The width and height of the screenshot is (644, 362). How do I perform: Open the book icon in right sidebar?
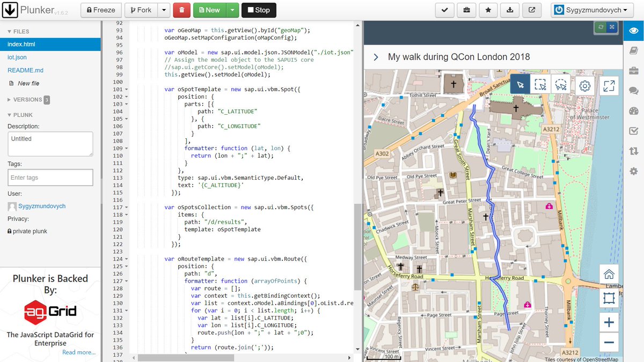[x=633, y=50]
